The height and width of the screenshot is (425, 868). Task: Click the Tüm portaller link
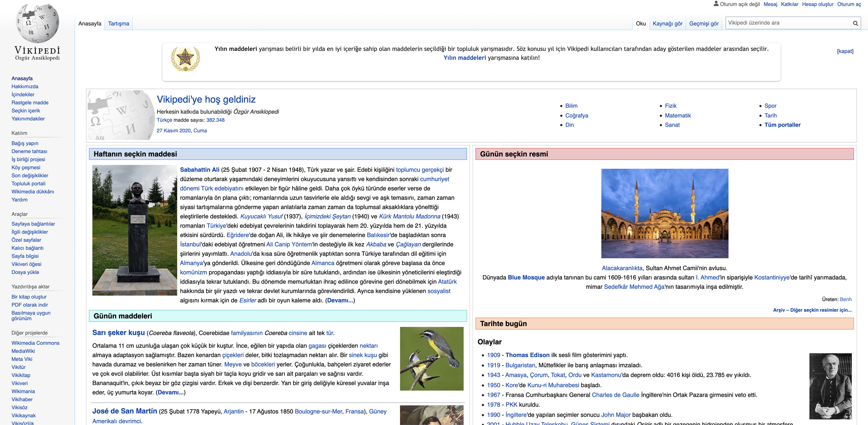tap(782, 125)
